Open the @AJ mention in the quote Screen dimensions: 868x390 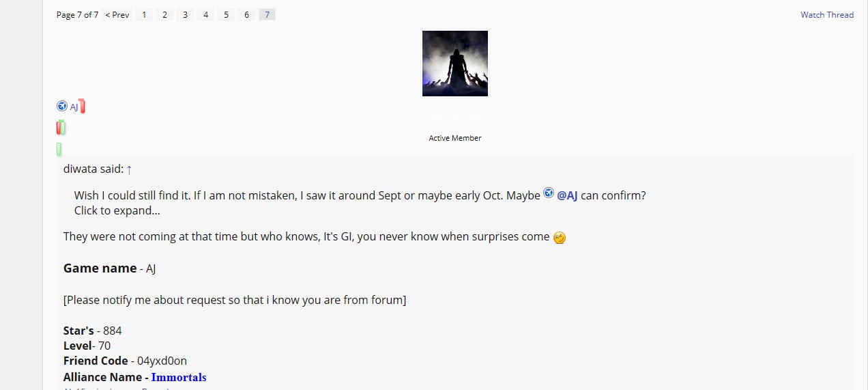click(567, 195)
